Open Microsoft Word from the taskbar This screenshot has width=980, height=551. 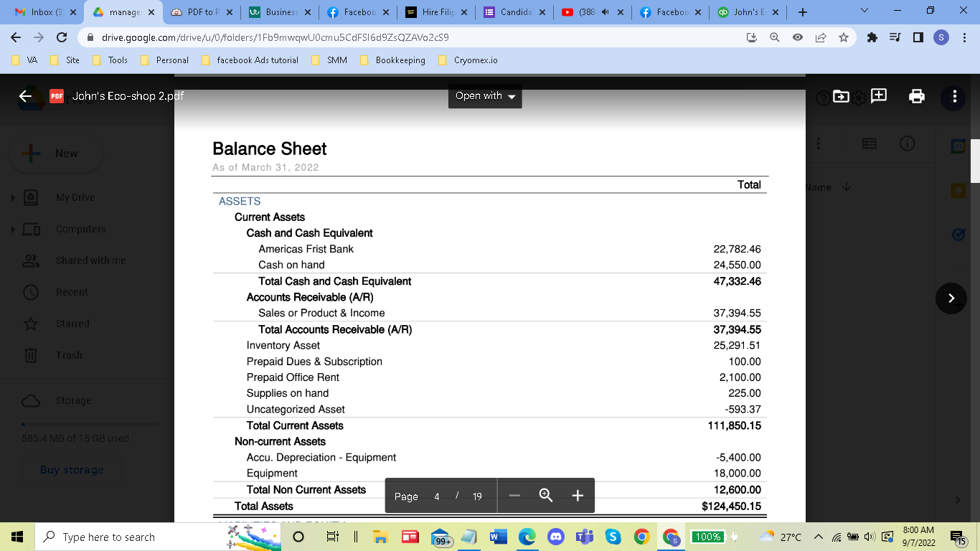click(x=497, y=537)
